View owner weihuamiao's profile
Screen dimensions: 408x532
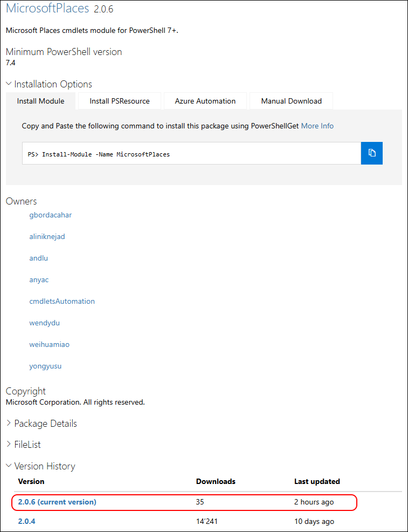[x=50, y=344]
